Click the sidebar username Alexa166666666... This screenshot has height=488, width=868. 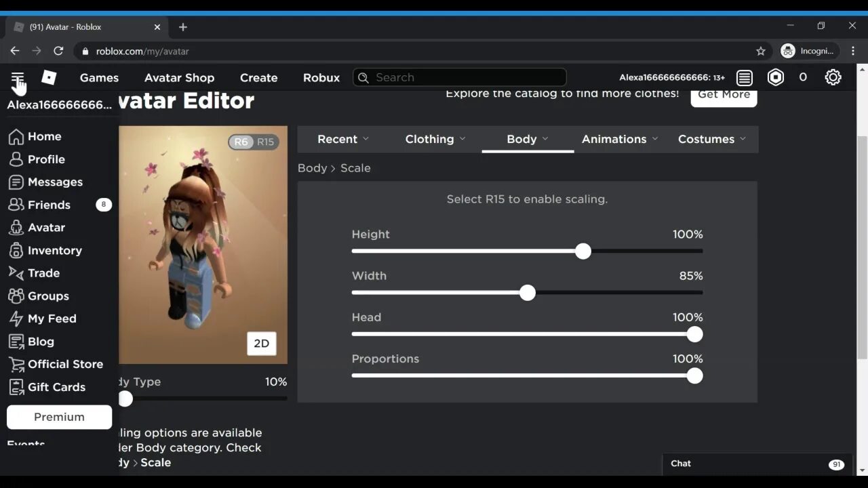click(60, 104)
